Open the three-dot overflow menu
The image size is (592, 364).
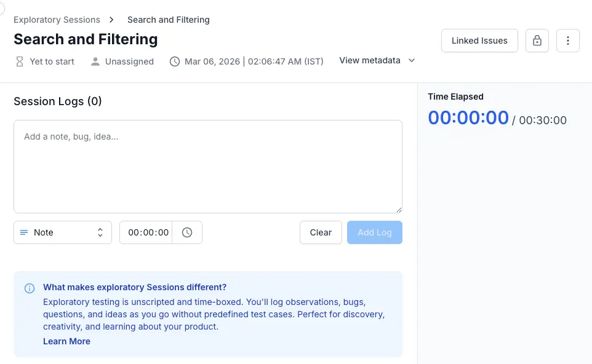(567, 40)
